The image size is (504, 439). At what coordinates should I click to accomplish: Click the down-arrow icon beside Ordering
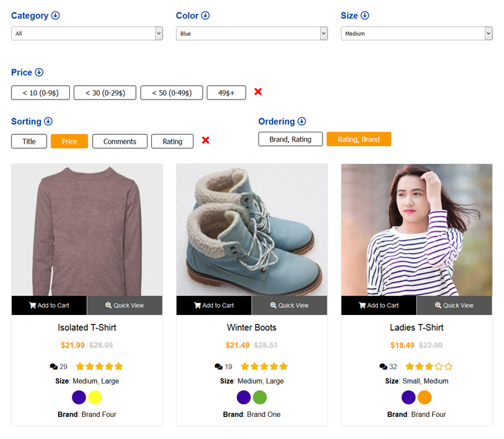pyautogui.click(x=302, y=122)
